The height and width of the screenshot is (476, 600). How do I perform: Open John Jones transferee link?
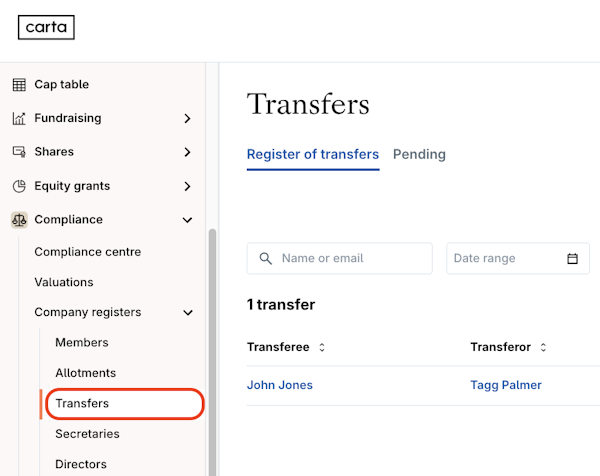coord(280,385)
